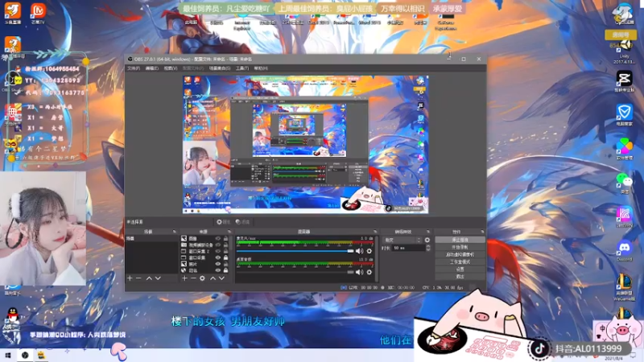Move scene up with up arrow

(x=149, y=278)
